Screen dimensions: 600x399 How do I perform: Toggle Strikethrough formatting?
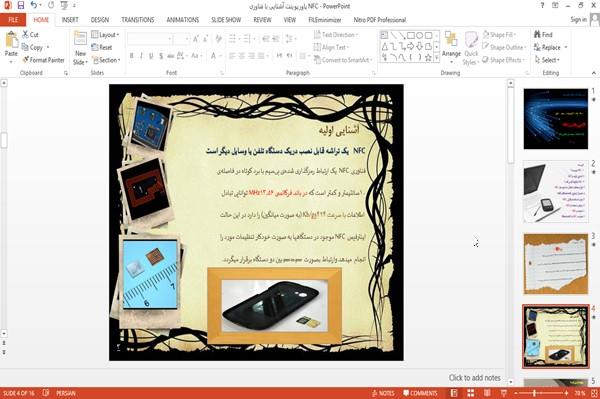170,56
